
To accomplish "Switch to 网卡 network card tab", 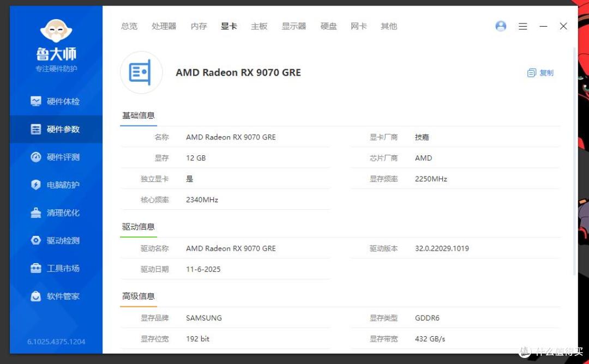I will [359, 26].
